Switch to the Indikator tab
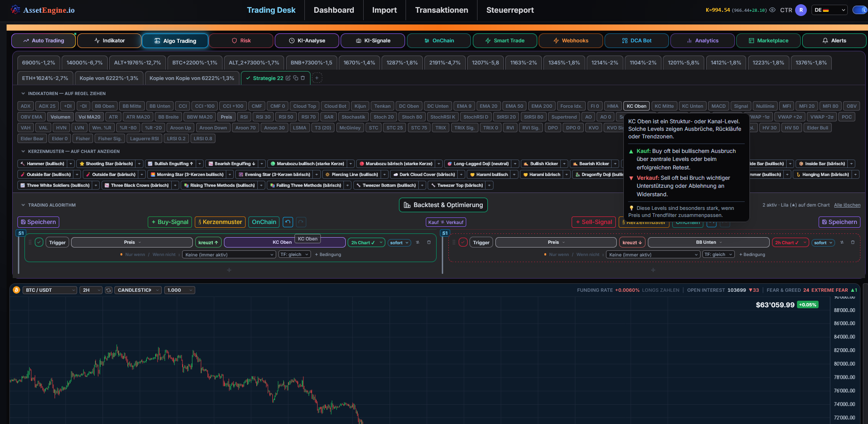The image size is (868, 424). pyautogui.click(x=109, y=40)
